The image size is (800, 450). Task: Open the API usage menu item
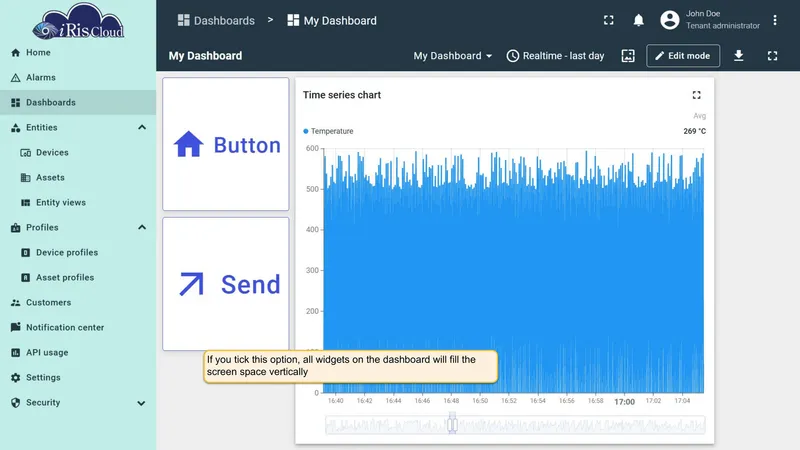[x=78, y=353]
